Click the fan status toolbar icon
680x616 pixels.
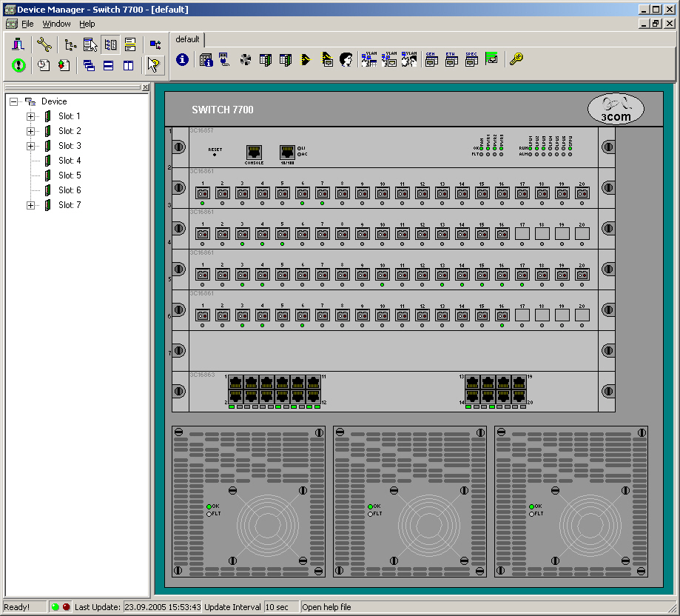(246, 60)
